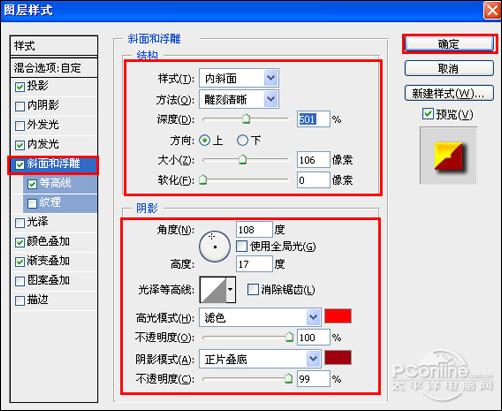This screenshot has width=502, height=411.
Task: Open the dark red shadow color swatch
Action: [x=338, y=358]
